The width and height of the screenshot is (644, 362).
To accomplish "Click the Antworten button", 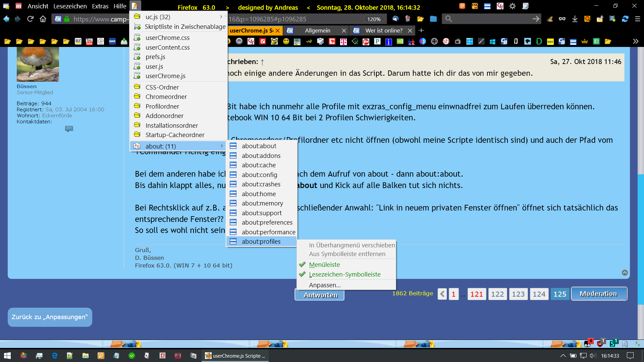I will coord(320,295).
